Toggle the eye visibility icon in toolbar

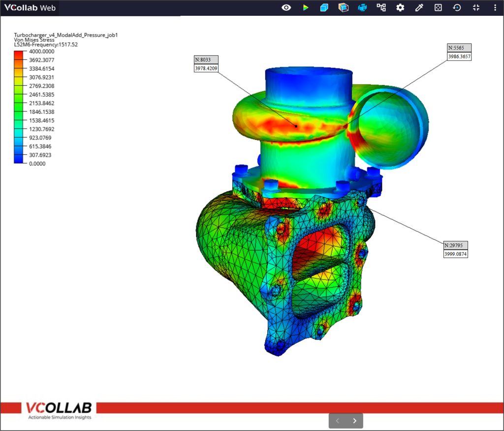(286, 8)
